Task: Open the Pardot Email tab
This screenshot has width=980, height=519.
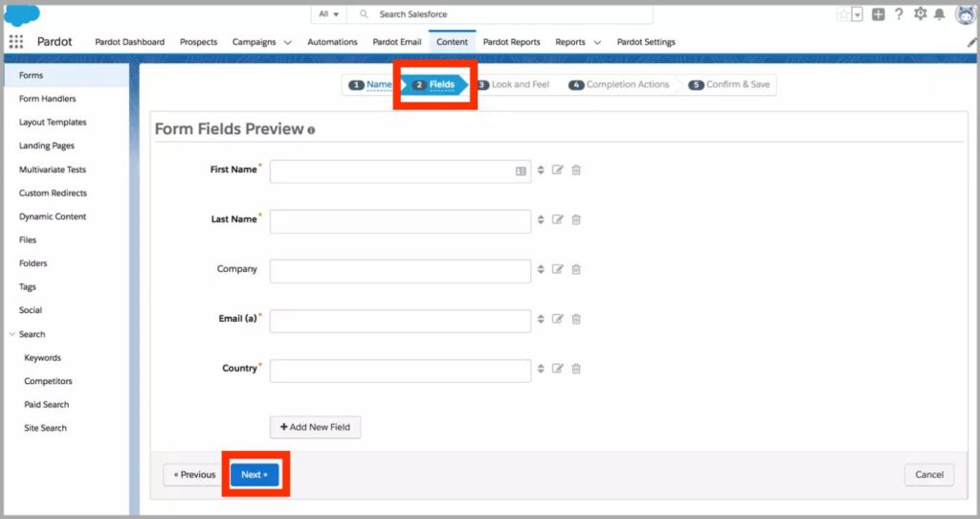Action: 397,42
